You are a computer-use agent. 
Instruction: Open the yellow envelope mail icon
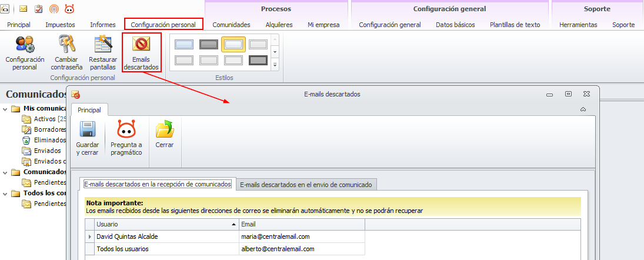click(x=24, y=8)
